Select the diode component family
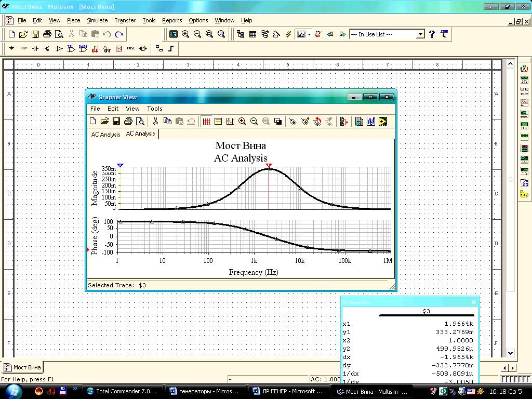The image size is (532, 399). tap(35, 48)
